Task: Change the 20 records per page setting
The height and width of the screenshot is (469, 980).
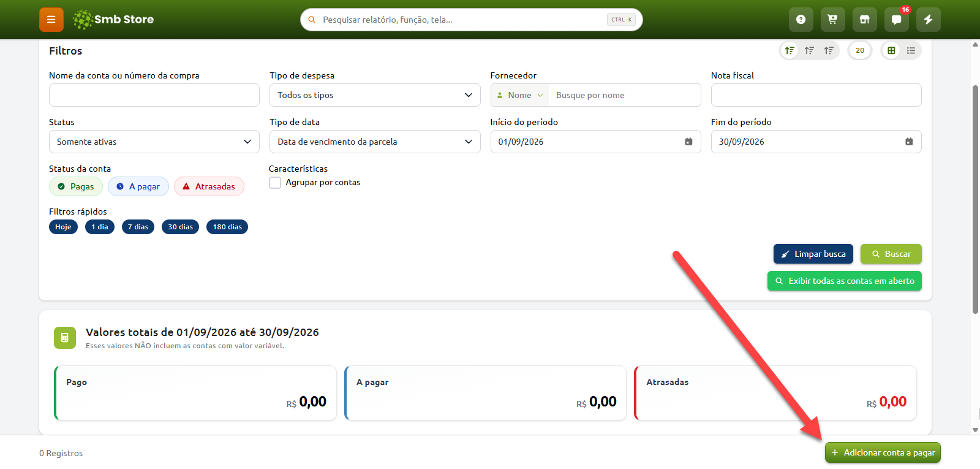Action: click(860, 50)
